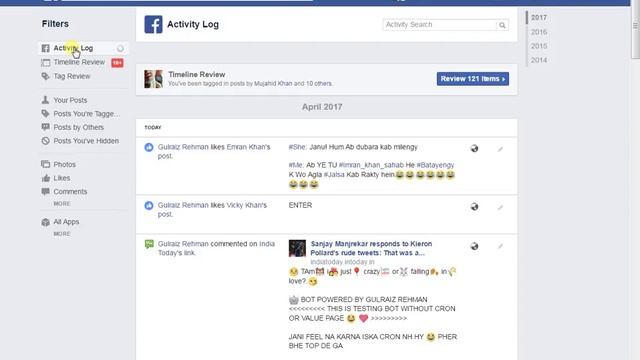The height and width of the screenshot is (360, 640).
Task: Show Posts You've Hidden
Action: (86, 141)
